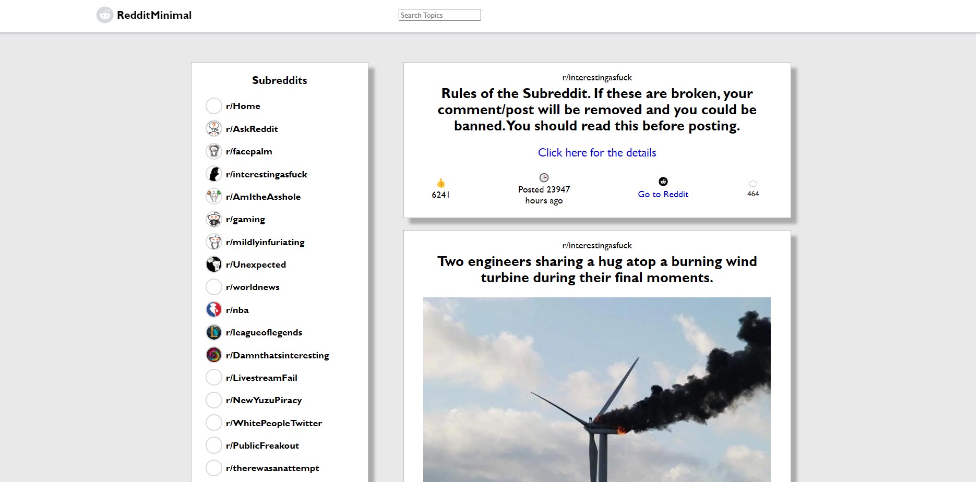Click the RedditMinimal logo icon
The height and width of the screenshot is (482, 980).
pyautogui.click(x=105, y=15)
